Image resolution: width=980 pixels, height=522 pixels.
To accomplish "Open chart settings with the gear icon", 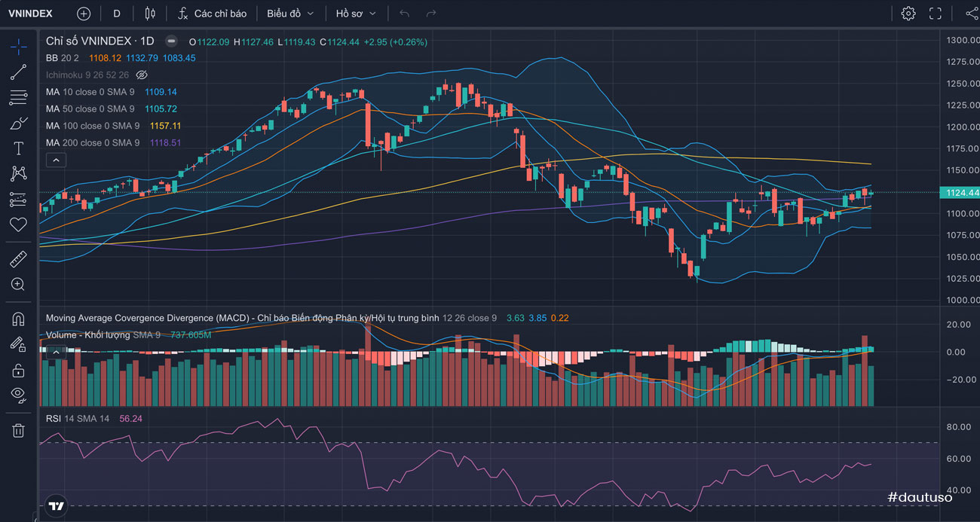I will point(908,14).
